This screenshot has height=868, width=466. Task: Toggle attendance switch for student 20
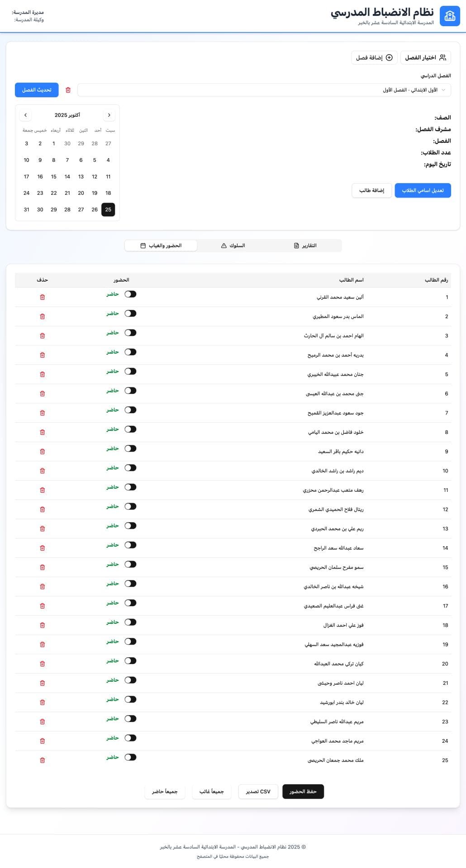[130, 661]
